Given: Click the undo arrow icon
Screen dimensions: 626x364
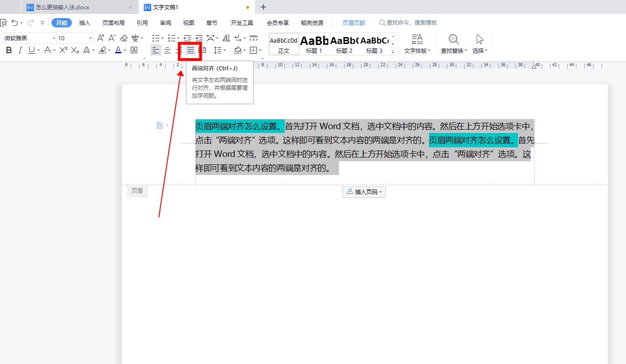Looking at the screenshot, I should (x=15, y=23).
